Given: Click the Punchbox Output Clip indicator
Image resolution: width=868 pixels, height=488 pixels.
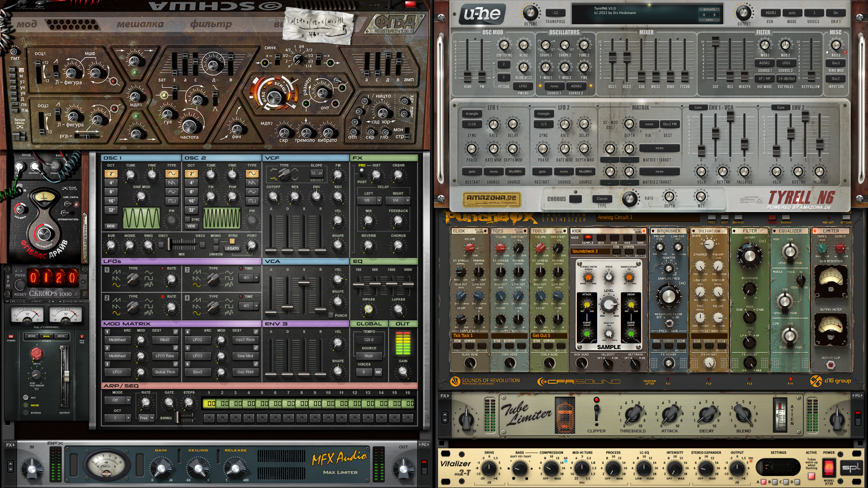Looking at the screenshot, I should [x=830, y=365].
